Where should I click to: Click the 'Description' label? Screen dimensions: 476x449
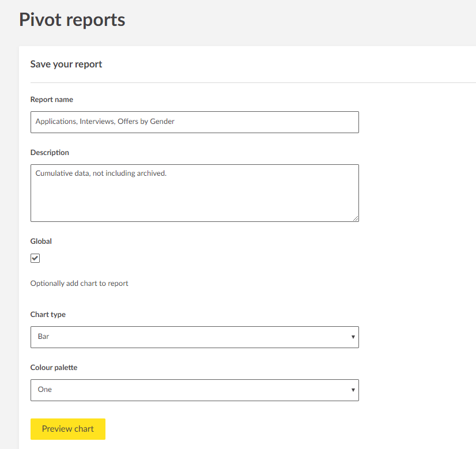(x=50, y=153)
